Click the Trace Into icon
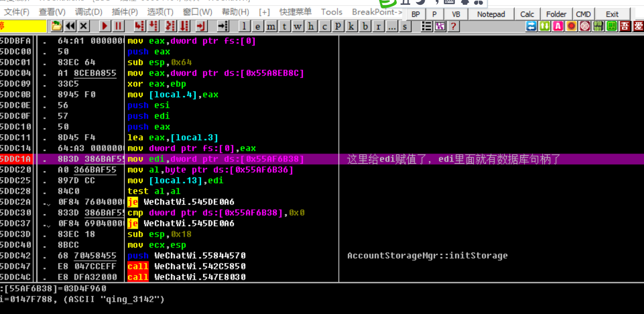 click(171, 26)
